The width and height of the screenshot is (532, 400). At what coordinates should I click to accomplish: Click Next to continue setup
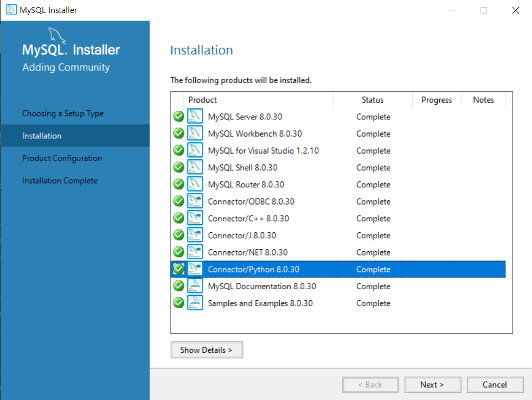[433, 385]
